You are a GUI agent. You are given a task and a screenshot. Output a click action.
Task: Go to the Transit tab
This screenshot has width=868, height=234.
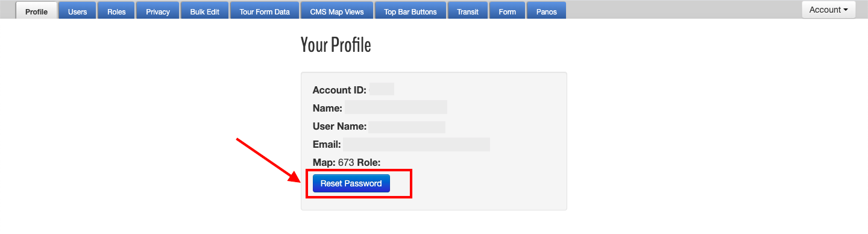click(468, 10)
